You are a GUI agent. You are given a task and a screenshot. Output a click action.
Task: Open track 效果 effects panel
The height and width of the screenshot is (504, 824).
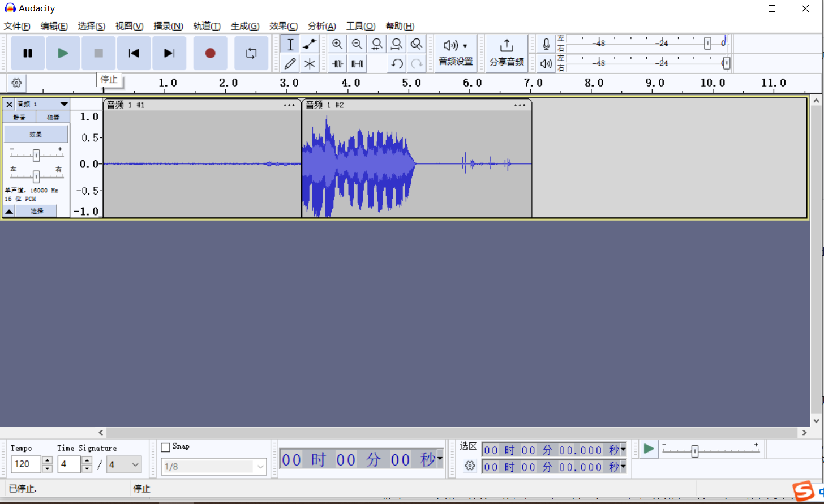[x=36, y=135]
